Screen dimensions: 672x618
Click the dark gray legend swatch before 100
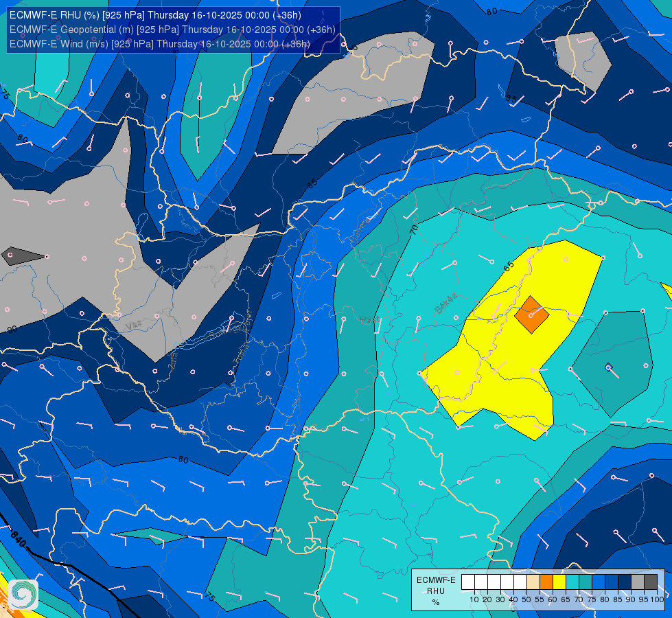pos(651,582)
